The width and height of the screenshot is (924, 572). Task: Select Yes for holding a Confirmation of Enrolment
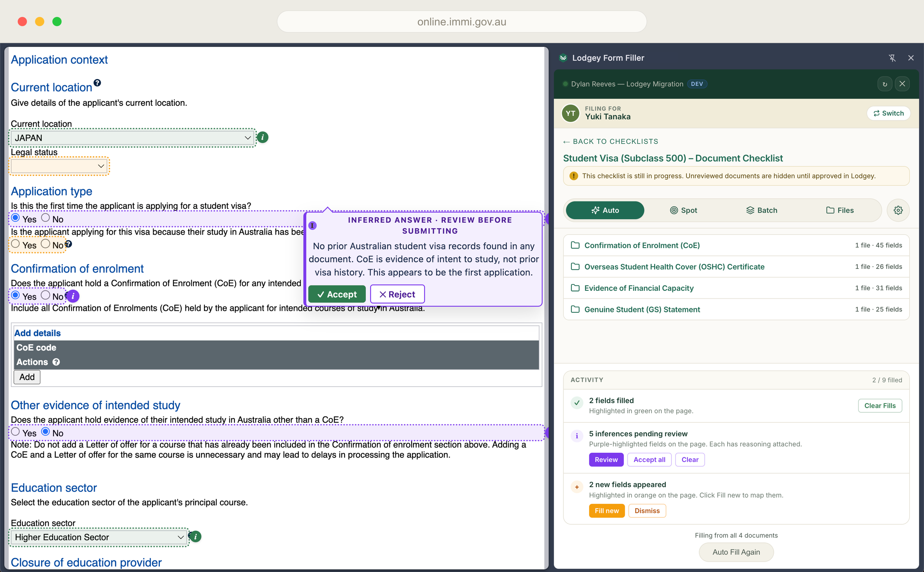[x=15, y=295]
